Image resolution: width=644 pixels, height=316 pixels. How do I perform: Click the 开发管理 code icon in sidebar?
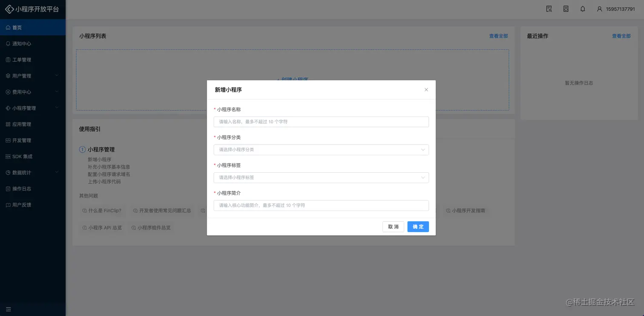click(8, 140)
